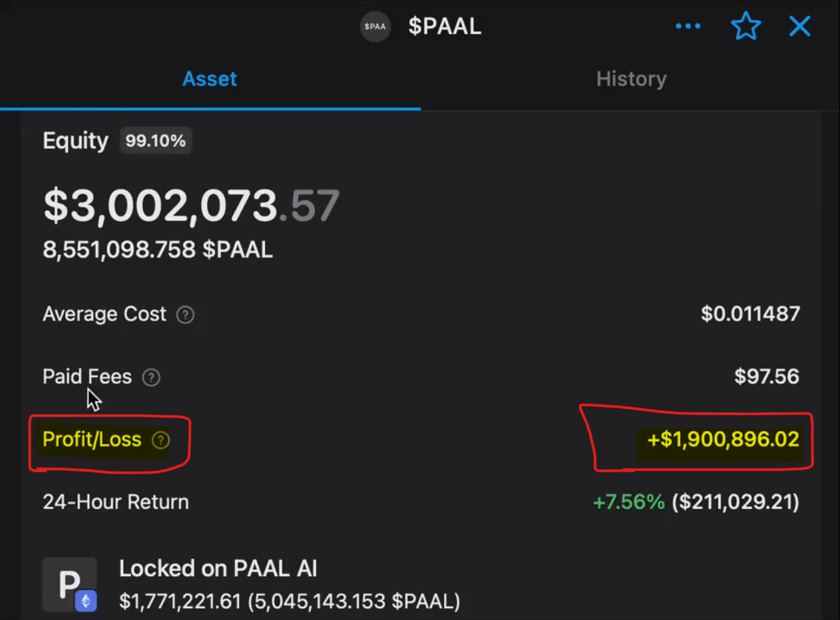840x620 pixels.
Task: Switch to the History tab
Action: [630, 79]
